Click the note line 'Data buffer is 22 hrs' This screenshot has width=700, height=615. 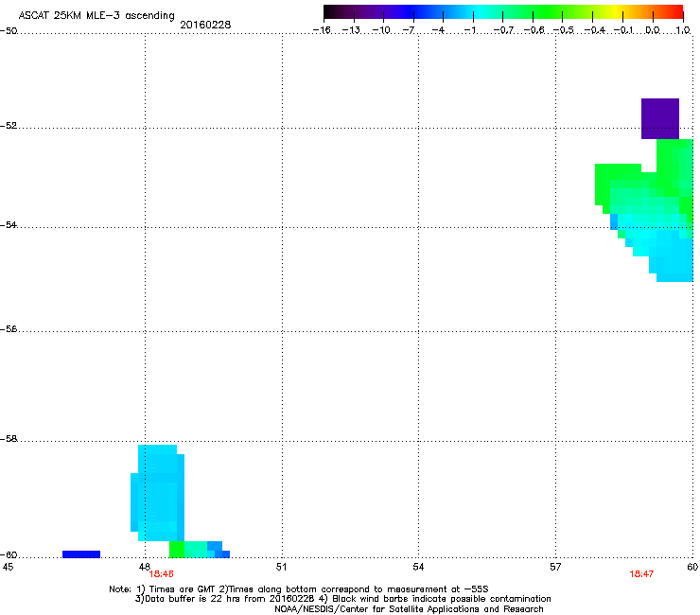click(342, 599)
